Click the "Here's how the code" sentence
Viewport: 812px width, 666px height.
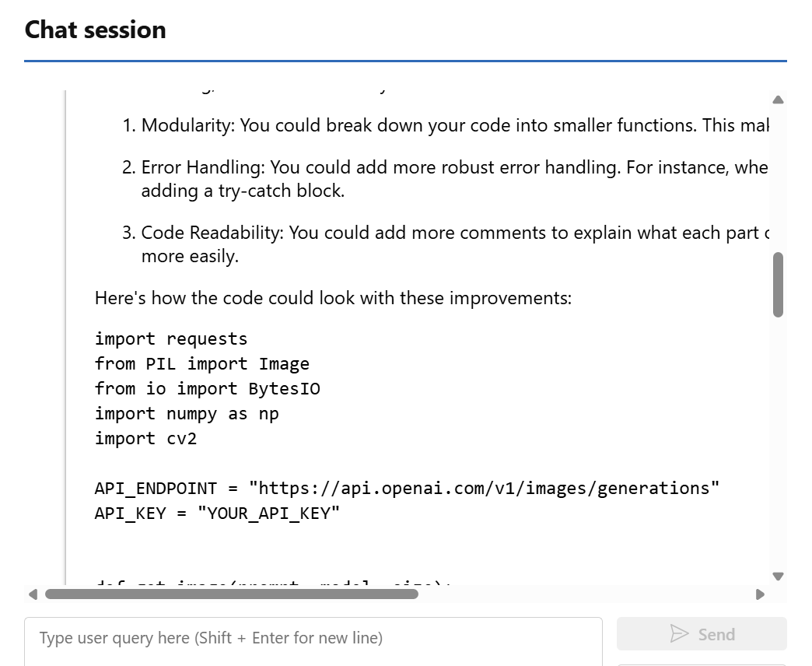click(333, 298)
